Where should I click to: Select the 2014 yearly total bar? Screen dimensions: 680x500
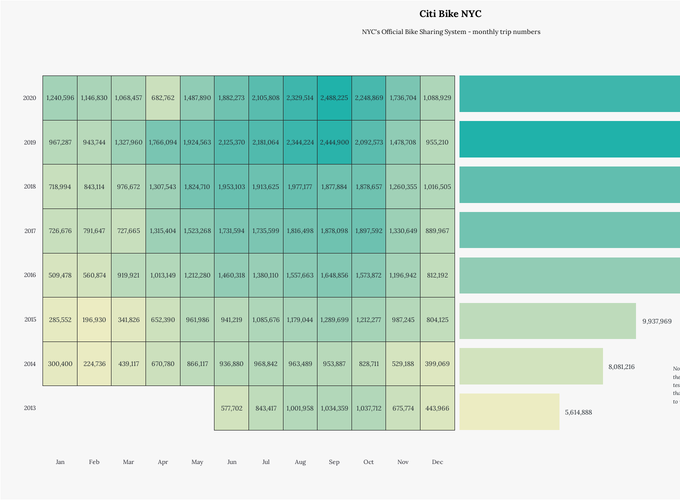[x=530, y=367]
